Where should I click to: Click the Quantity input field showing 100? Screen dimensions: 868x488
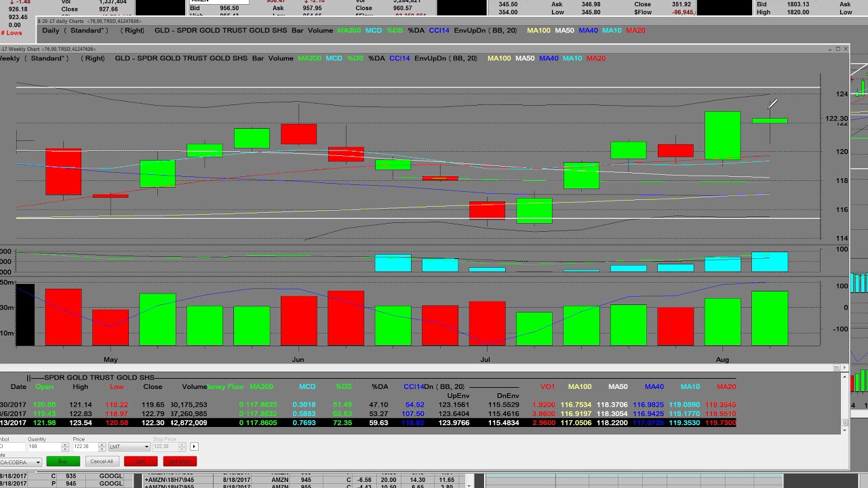click(45, 447)
